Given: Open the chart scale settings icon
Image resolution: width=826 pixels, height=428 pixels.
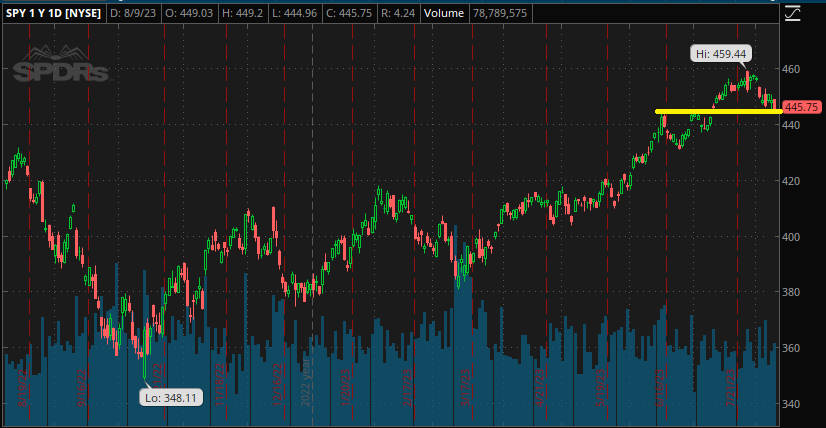Looking at the screenshot, I should tap(791, 13).
